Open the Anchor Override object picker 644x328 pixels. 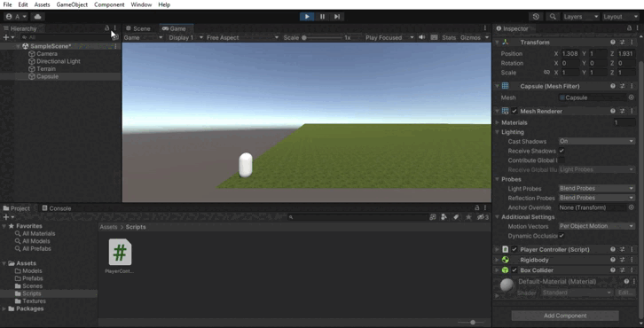click(632, 207)
